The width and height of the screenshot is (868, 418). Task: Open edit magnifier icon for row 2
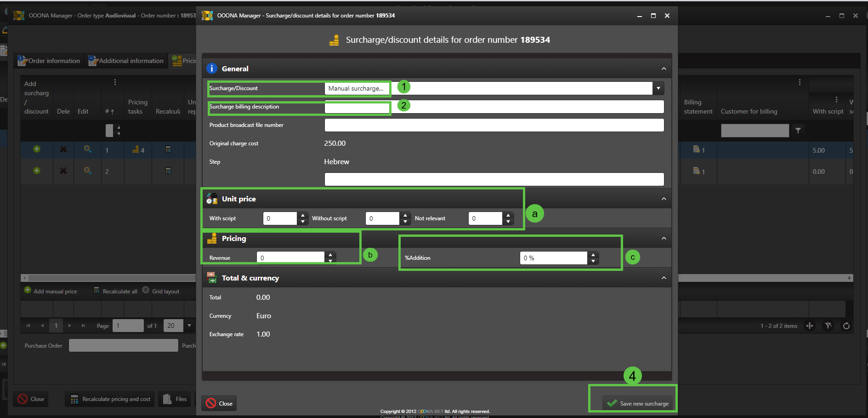point(87,171)
